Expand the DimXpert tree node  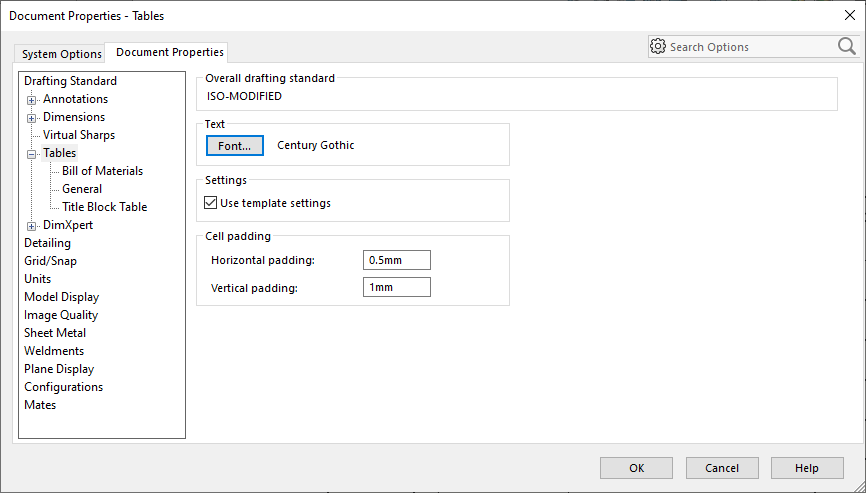[32, 226]
